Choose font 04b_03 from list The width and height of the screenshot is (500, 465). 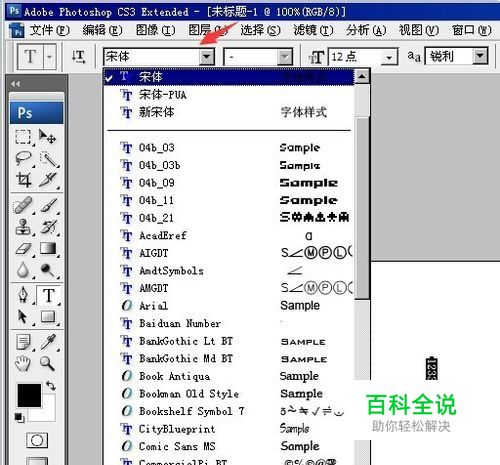(228, 148)
